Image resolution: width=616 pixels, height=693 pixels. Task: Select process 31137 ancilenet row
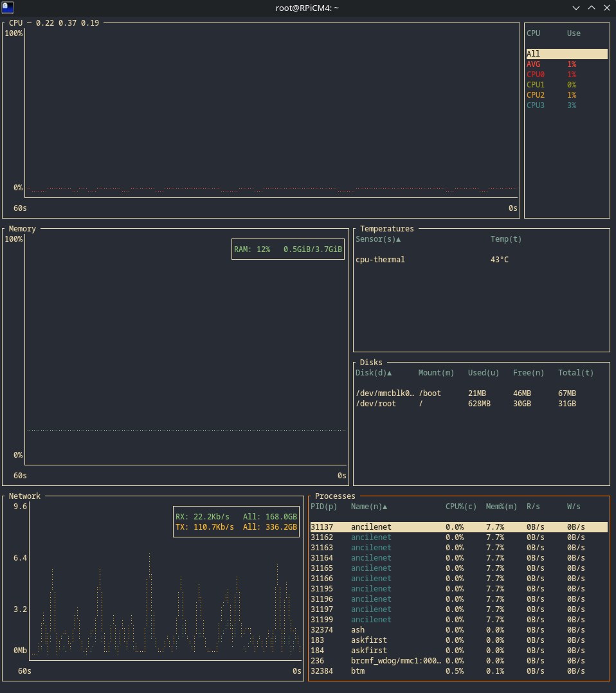[x=458, y=527]
